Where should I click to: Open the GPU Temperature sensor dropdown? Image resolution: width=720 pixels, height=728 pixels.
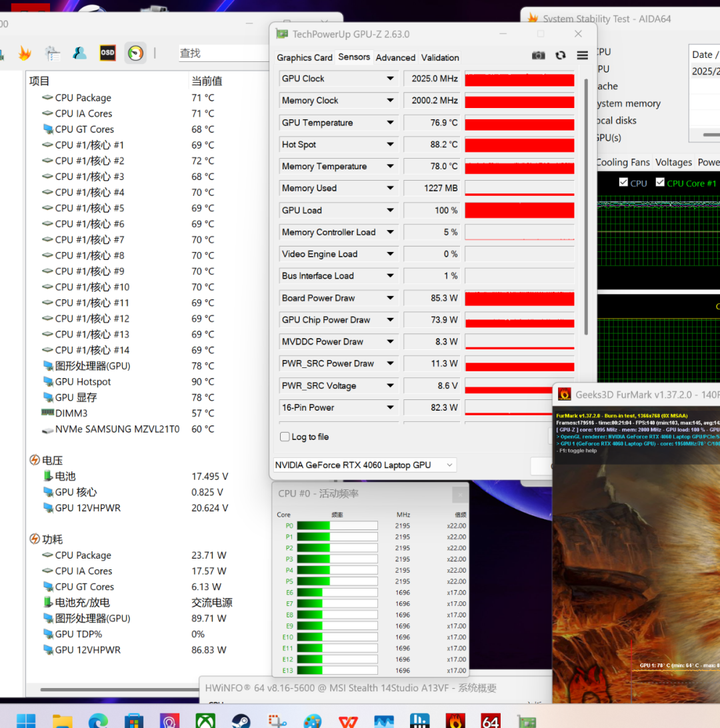391,123
